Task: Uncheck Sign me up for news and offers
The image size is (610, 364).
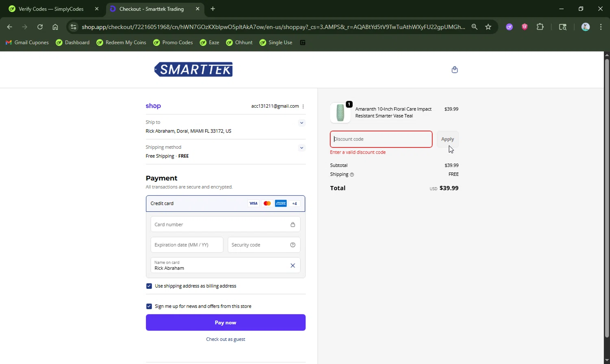Action: tap(149, 306)
